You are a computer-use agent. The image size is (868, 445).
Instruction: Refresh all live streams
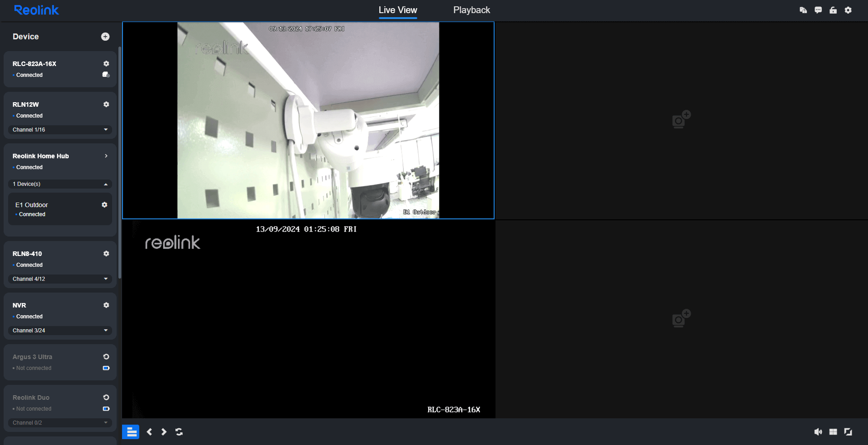click(179, 432)
